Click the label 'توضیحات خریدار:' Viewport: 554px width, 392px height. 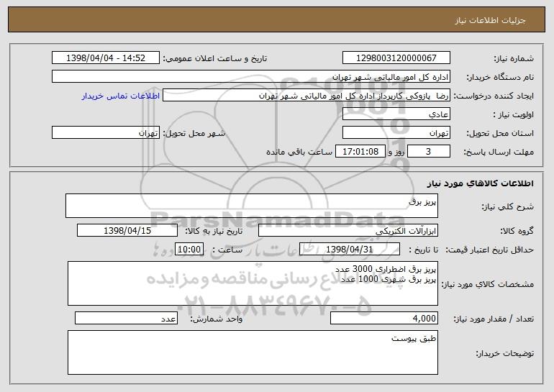pyautogui.click(x=505, y=353)
